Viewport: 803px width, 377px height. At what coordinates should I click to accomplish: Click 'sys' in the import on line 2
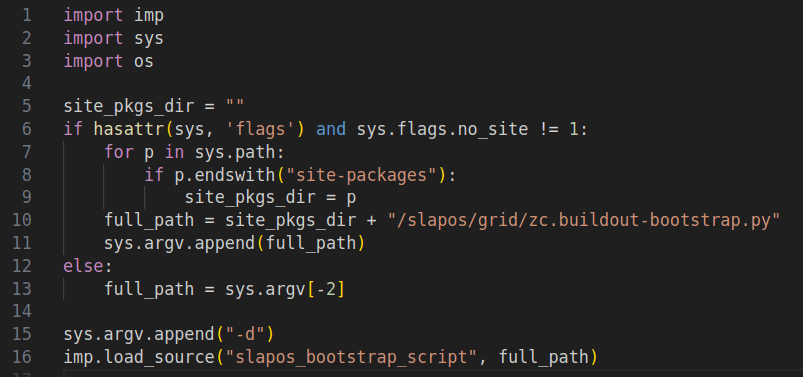pyautogui.click(x=149, y=38)
